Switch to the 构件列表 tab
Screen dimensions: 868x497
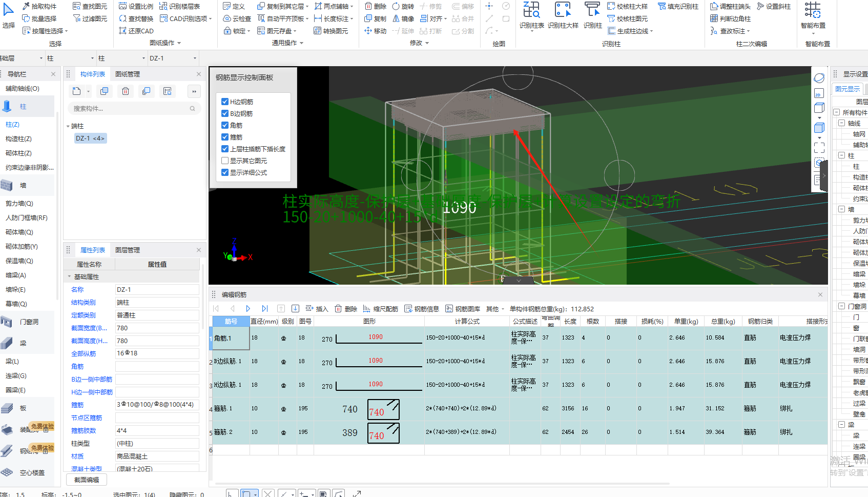tap(93, 74)
